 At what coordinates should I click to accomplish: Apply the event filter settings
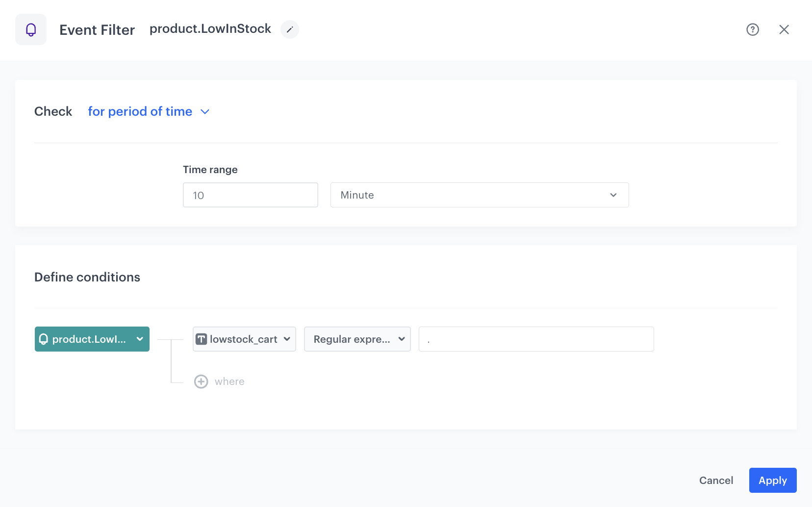pos(772,480)
